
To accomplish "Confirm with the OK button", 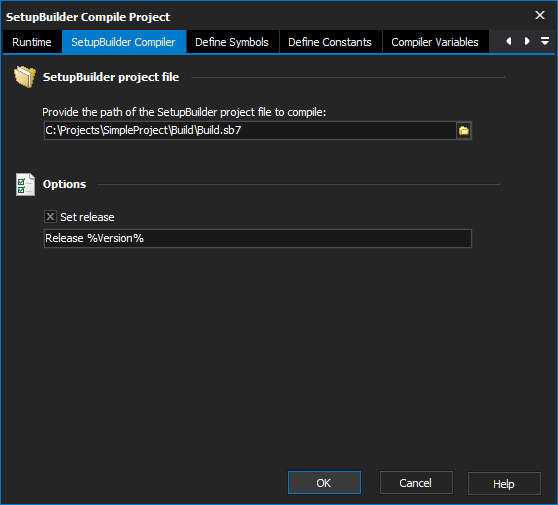I will tap(324, 483).
